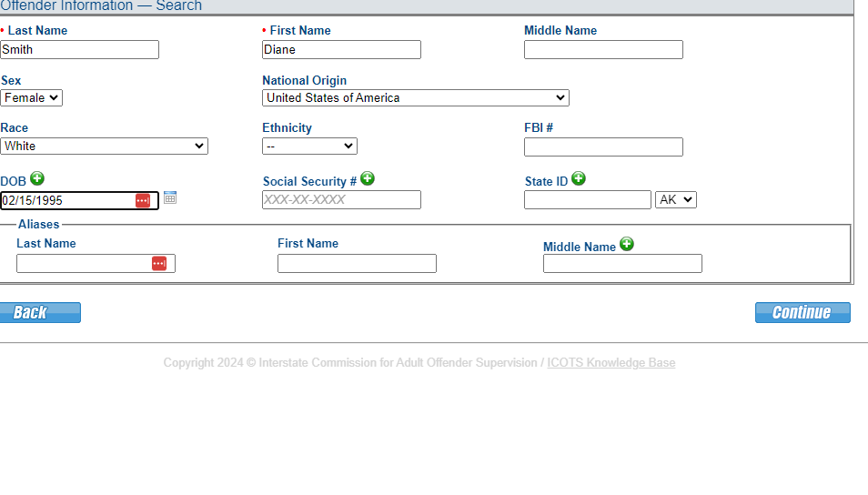Add another State ID with green plus
The height and width of the screenshot is (495, 868).
(579, 179)
